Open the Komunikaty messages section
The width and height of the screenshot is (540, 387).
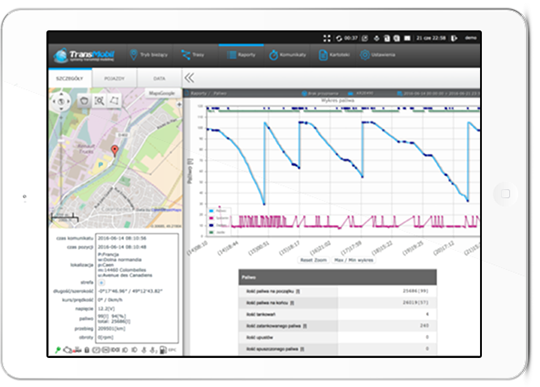pos(288,55)
